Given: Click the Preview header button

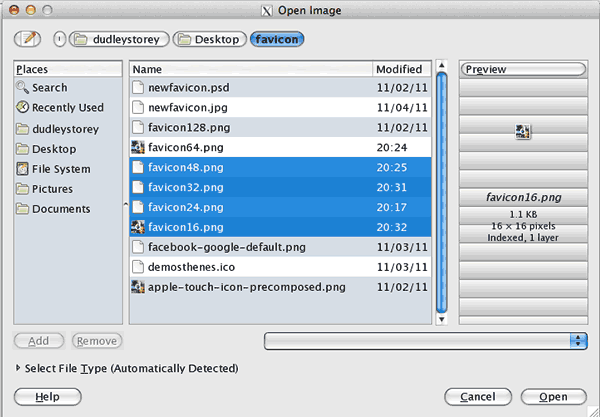Looking at the screenshot, I should click(523, 69).
